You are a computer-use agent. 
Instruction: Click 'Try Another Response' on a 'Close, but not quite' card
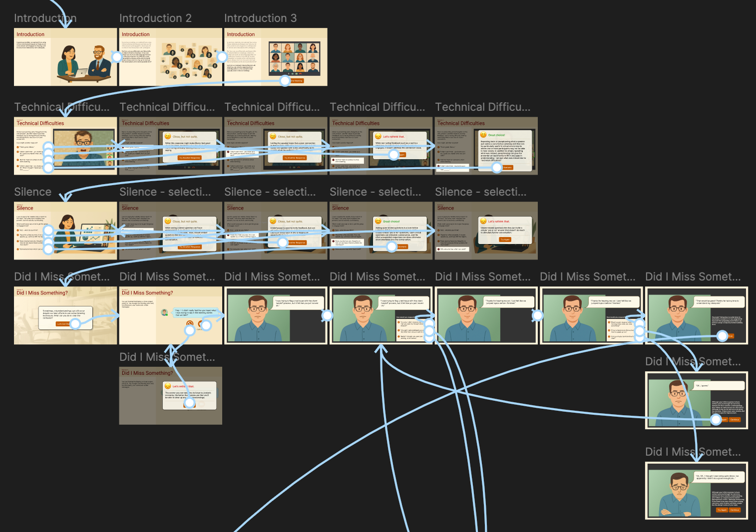coord(190,158)
